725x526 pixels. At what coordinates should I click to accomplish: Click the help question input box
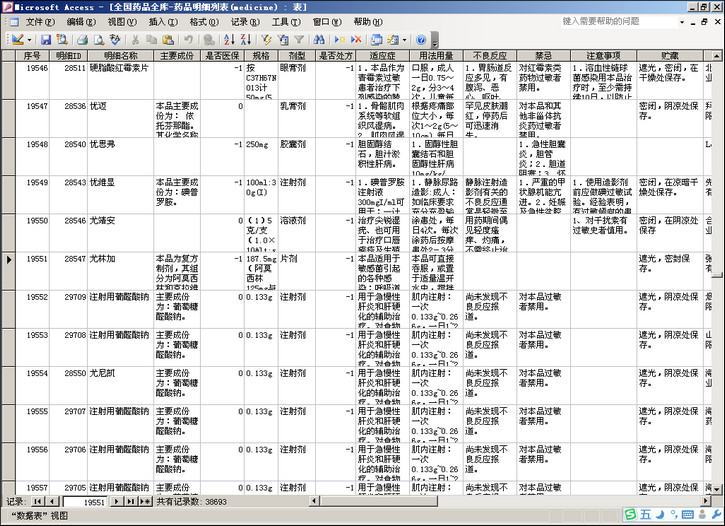(619, 21)
